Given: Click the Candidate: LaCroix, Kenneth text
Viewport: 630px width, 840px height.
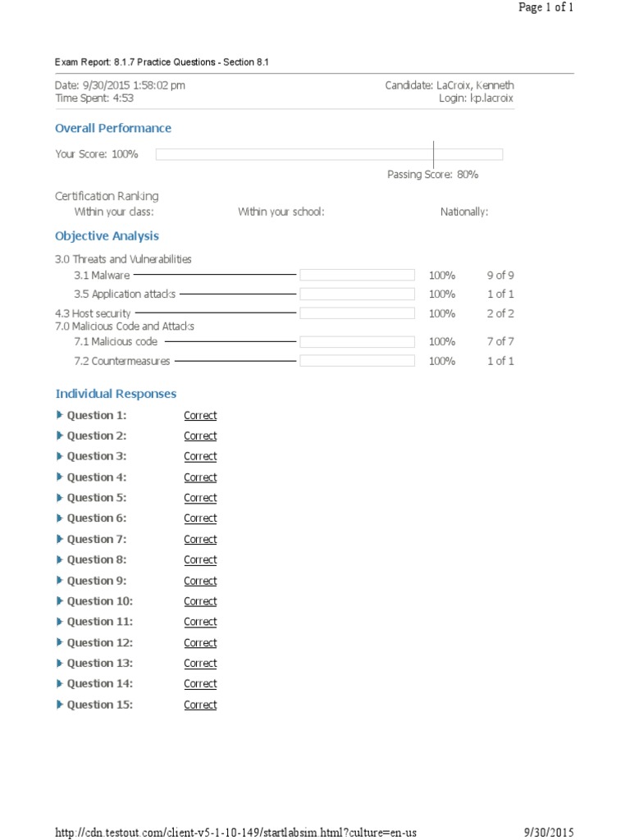Looking at the screenshot, I should pyautogui.click(x=450, y=85).
